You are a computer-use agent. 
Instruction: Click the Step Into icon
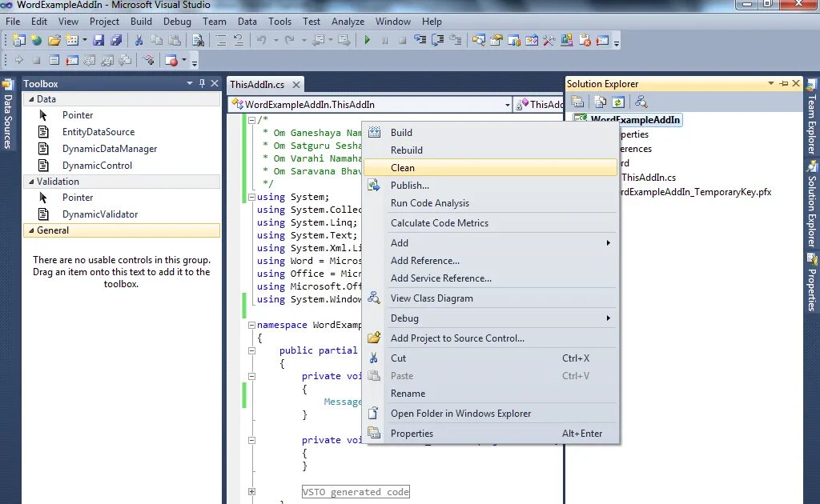click(420, 40)
